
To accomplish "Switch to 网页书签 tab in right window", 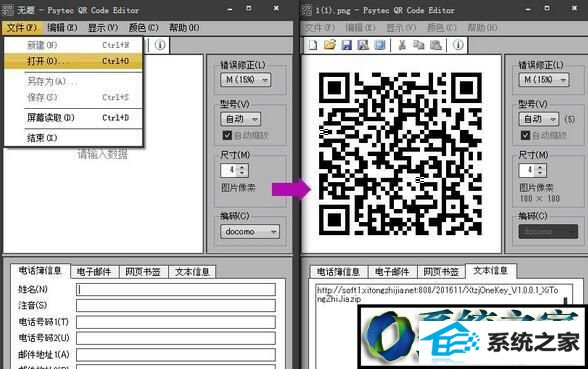I will [441, 272].
